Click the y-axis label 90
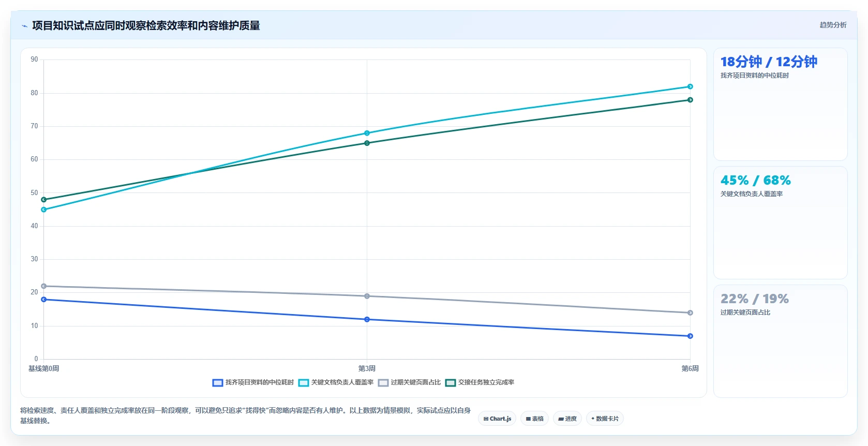 point(34,60)
